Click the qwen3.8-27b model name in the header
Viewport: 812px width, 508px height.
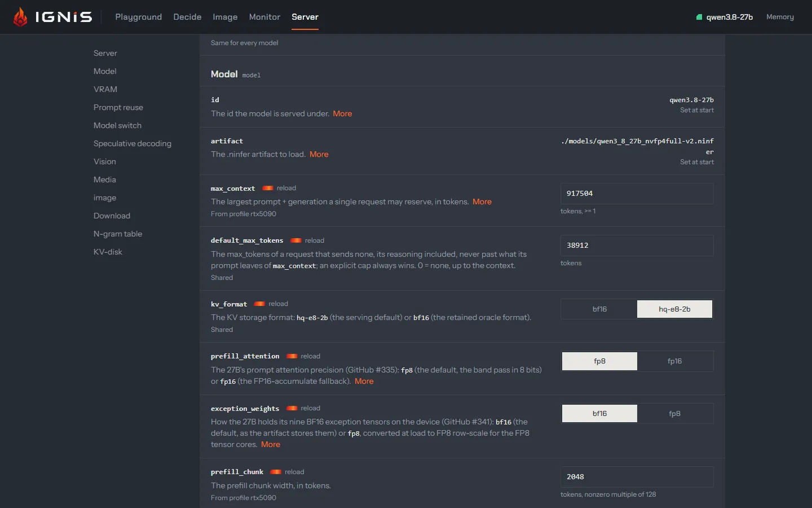tap(730, 17)
